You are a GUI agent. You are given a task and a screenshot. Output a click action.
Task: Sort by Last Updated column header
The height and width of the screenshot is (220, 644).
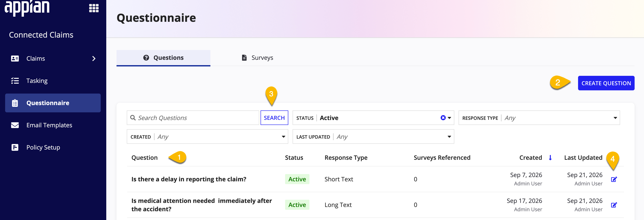click(x=583, y=158)
